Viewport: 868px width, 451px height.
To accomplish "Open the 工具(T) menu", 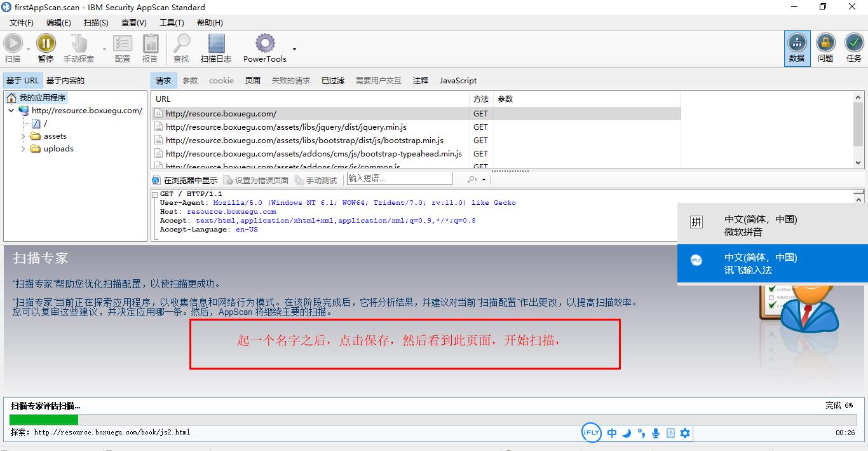I will 172,22.
